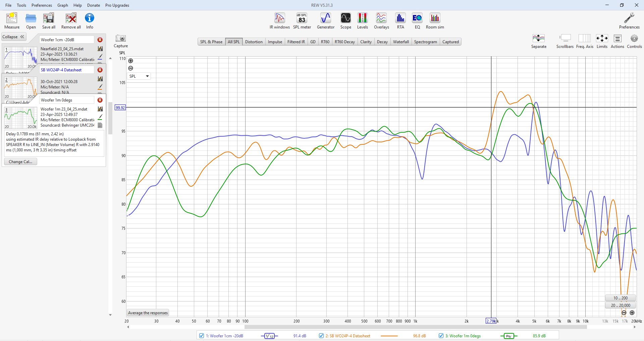Click the measurement list vertical scrollbar
644x341 pixels.
110,118
